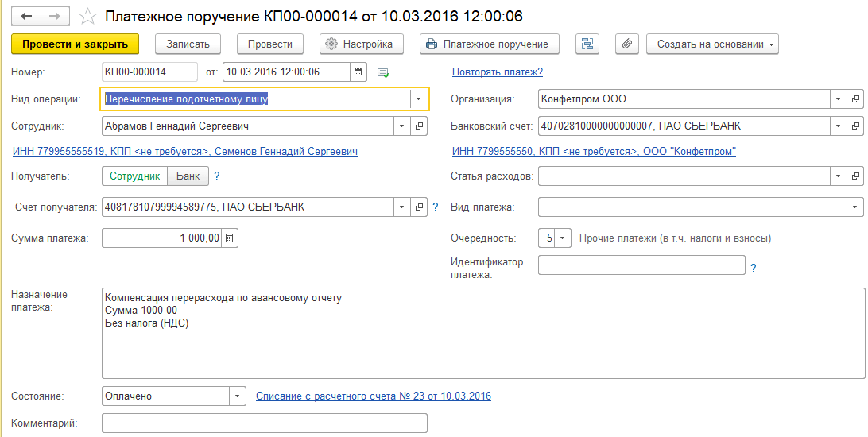Click into the Сумма платежа amount field
The image size is (868, 437).
[162, 238]
